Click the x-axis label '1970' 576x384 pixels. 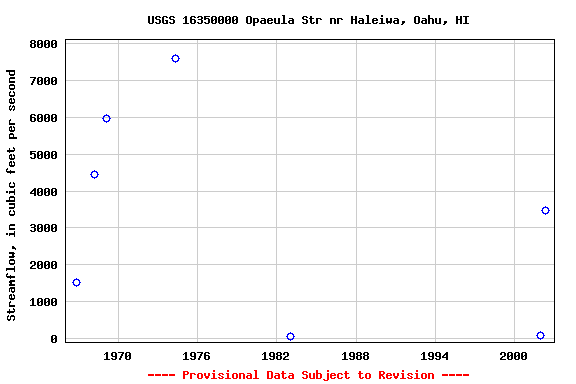click(117, 356)
